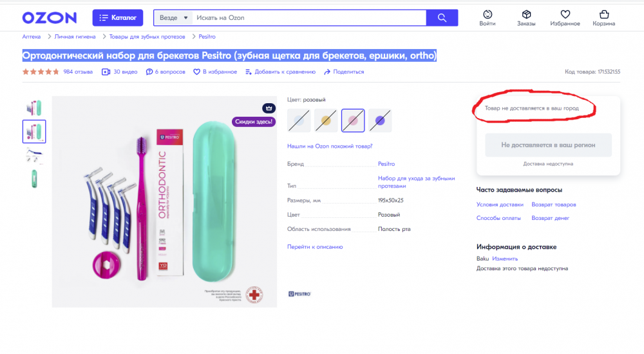Screen dimensions: 644x354
Task: Open Товары для зубных протезов breadcrumb
Action: pyautogui.click(x=147, y=37)
